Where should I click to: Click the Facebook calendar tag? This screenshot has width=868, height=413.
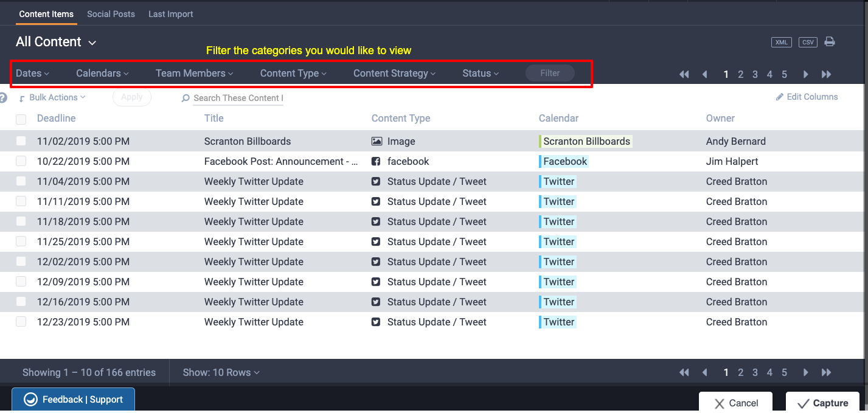(564, 161)
